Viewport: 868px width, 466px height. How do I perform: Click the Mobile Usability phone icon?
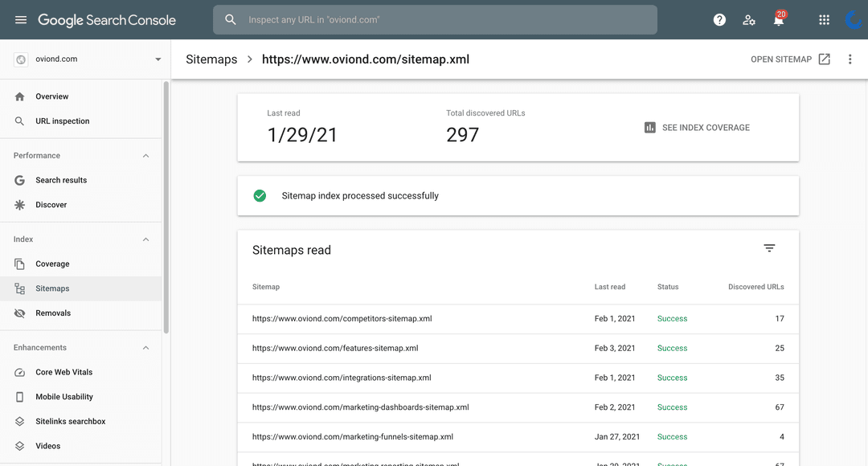coord(19,397)
